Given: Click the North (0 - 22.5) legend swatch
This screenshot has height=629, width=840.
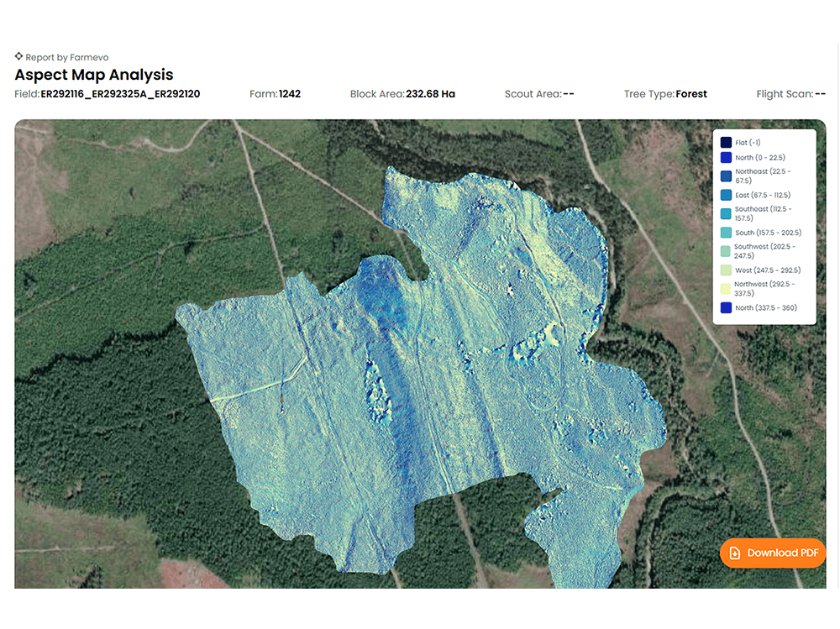Looking at the screenshot, I should [726, 157].
